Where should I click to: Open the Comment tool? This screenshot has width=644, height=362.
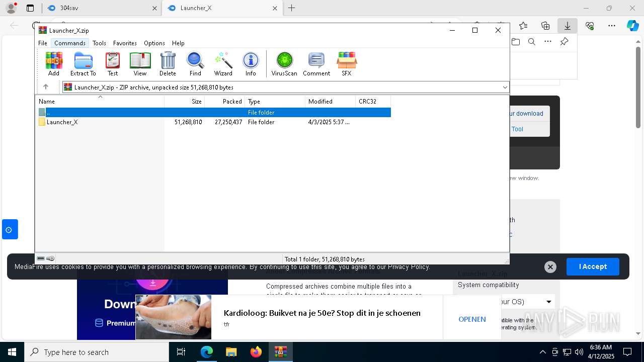pos(316,64)
